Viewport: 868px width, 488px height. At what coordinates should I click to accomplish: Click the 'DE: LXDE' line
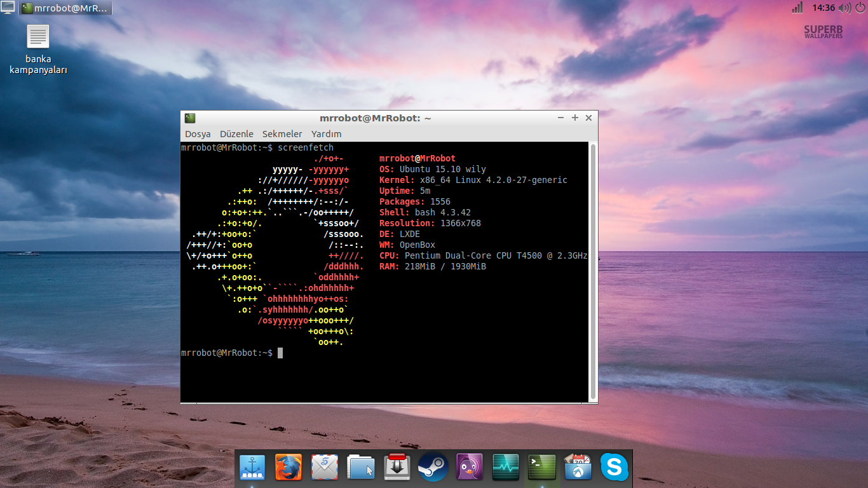(400, 234)
